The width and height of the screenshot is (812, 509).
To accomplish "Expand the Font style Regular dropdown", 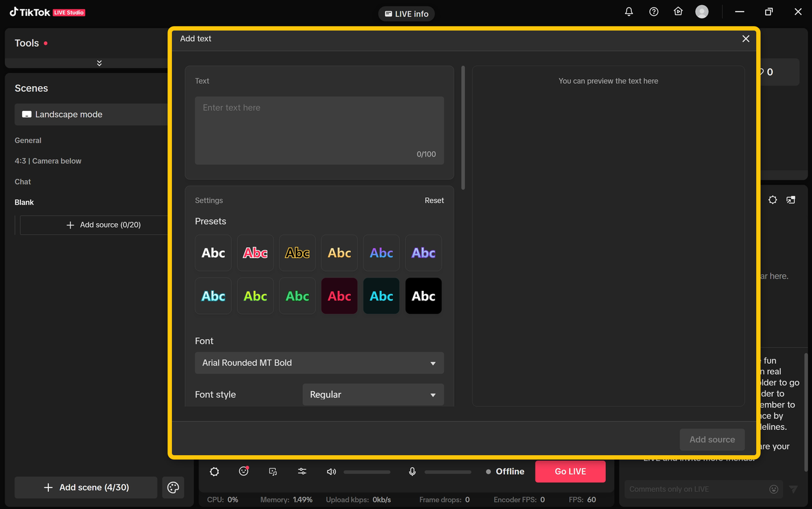I will (373, 394).
